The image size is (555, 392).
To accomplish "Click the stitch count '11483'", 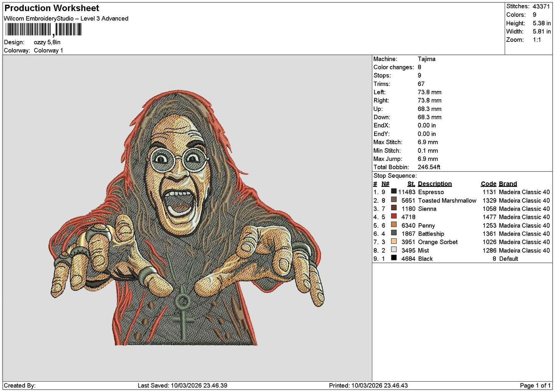I will coord(407,192).
